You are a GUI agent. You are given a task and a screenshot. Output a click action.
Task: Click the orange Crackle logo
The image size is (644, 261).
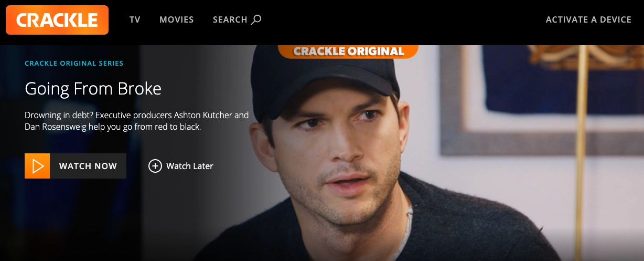(x=57, y=20)
